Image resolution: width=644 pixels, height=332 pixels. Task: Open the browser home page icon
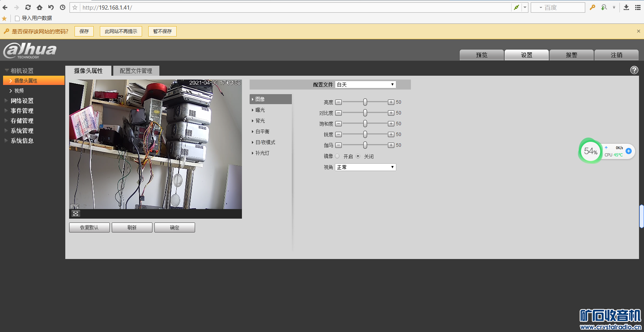[x=40, y=7]
